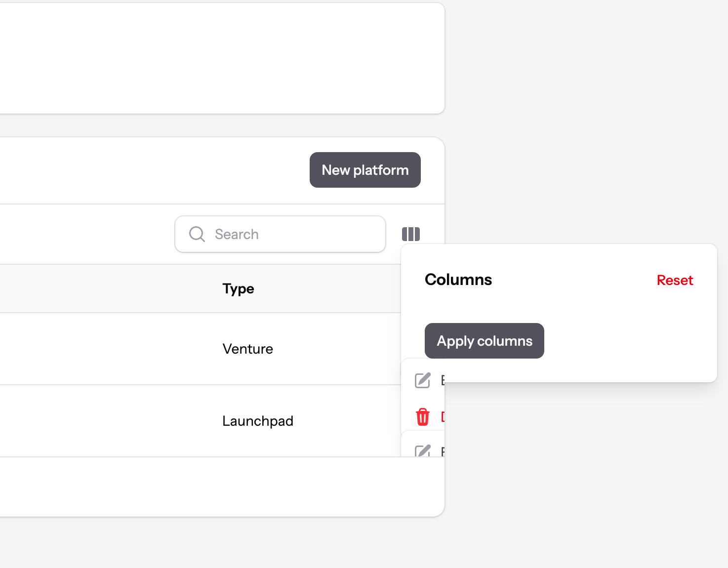Viewport: 728px width, 568px height.
Task: Choose the Edit entry text in Launchpad menu
Action: [x=443, y=451]
